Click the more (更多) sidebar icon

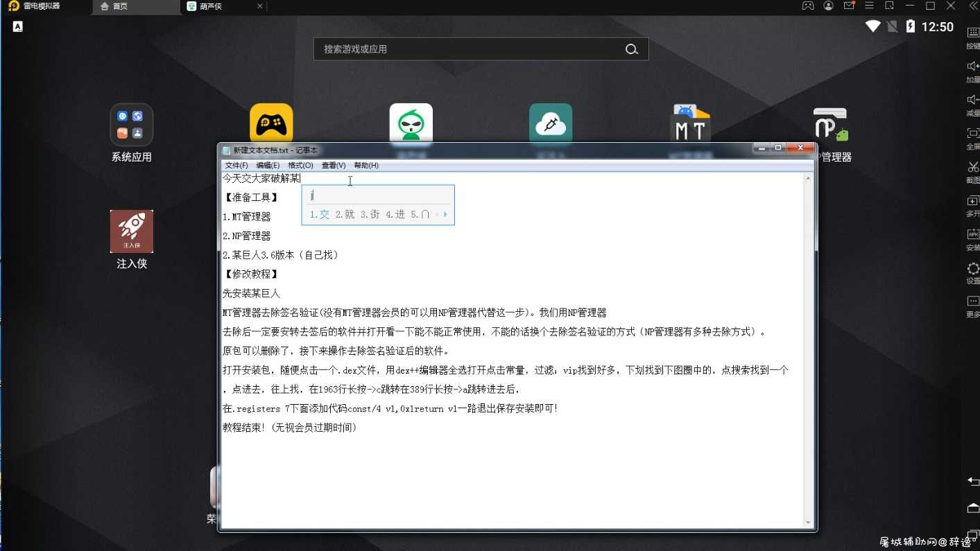coord(973,301)
